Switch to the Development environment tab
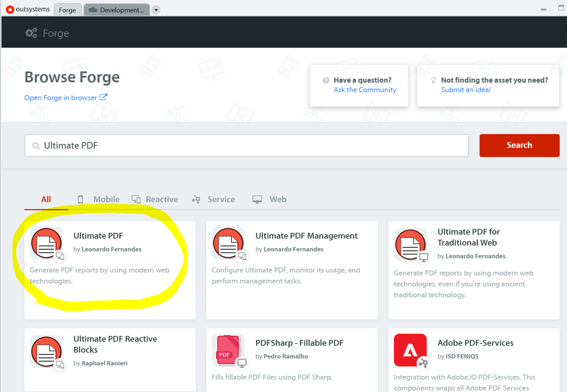The height and width of the screenshot is (392, 567). [117, 10]
